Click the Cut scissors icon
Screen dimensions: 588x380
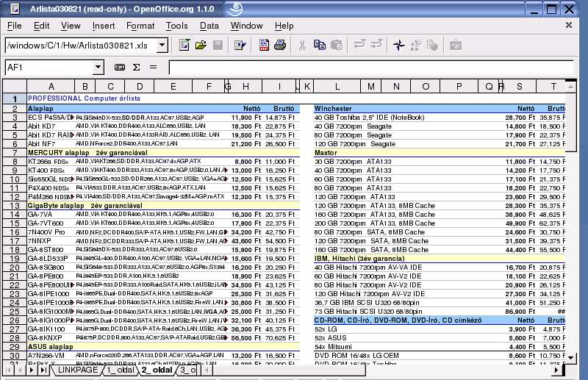302,46
